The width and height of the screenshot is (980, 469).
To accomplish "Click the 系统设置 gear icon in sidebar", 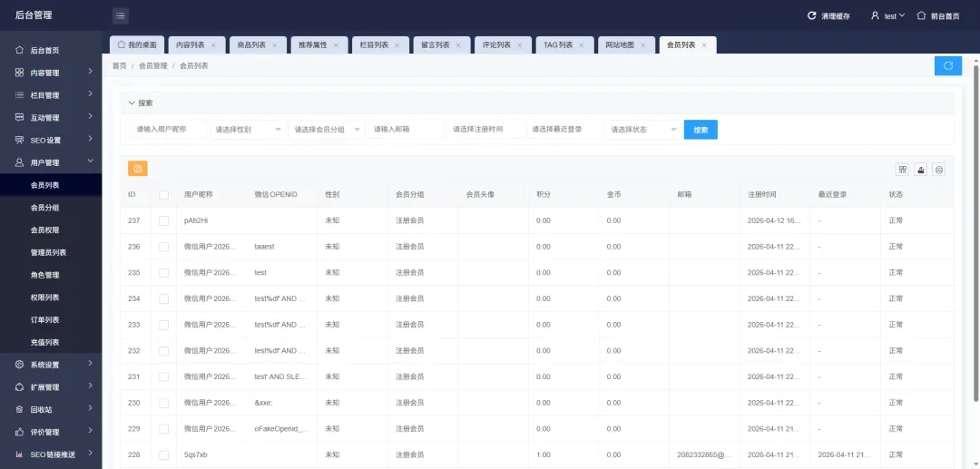I will [x=19, y=365].
